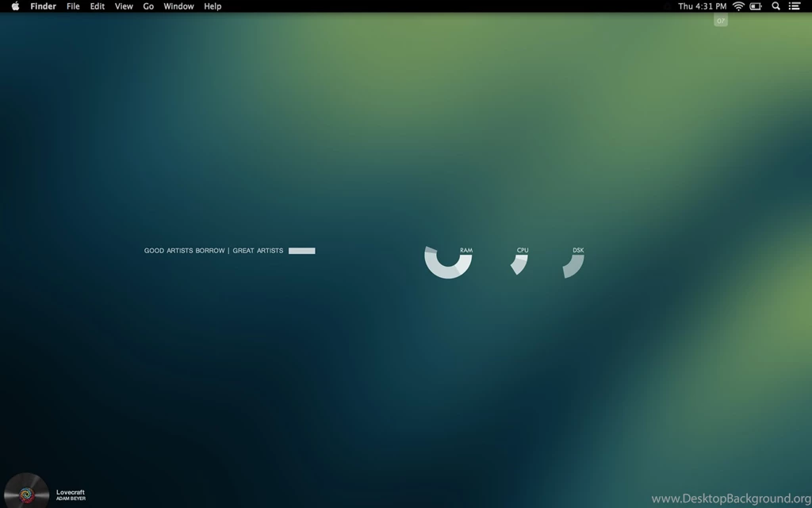This screenshot has height=508, width=812.
Task: Click the 07 date badge widget
Action: click(720, 21)
